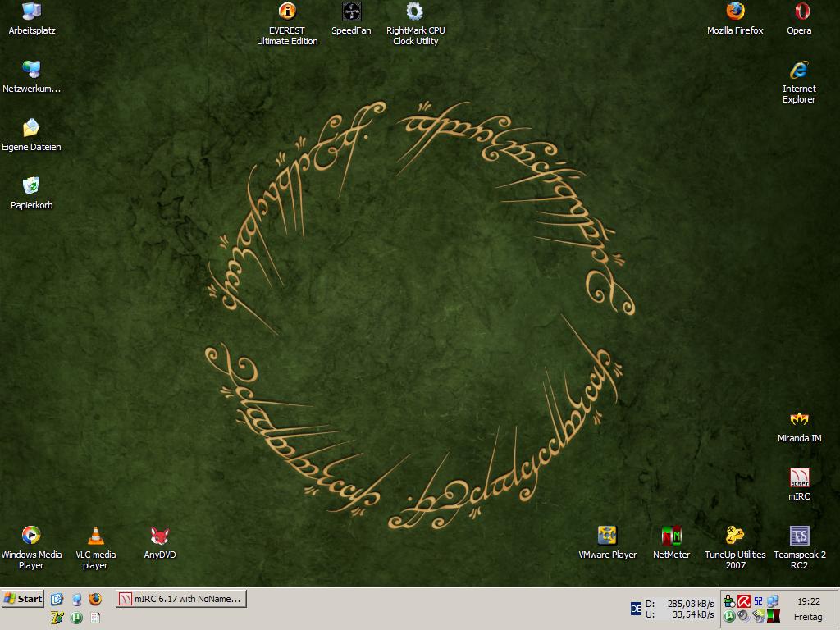Screen dimensions: 840x630
Task: Click the Freitag day label
Action: 808,617
